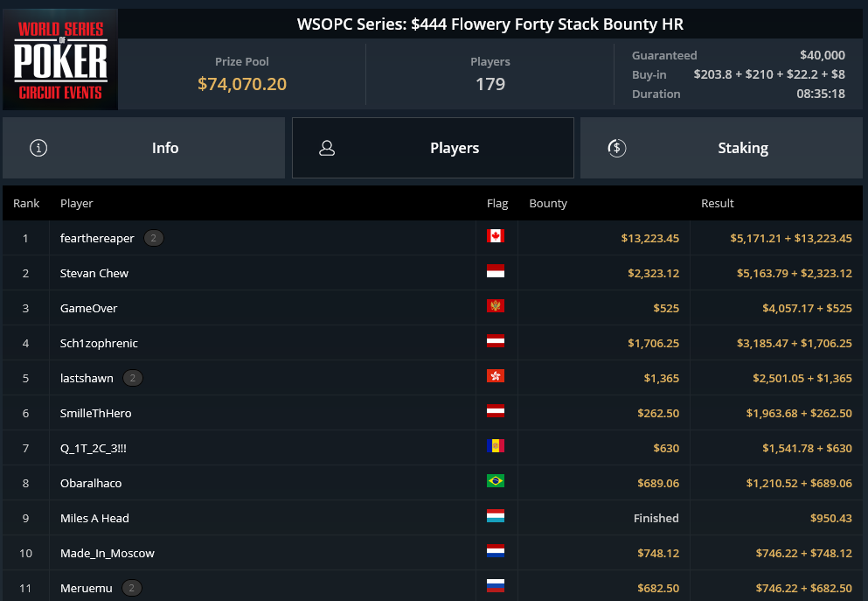
Task: Click the re-entry badge beside Meruemu
Action: 131,588
